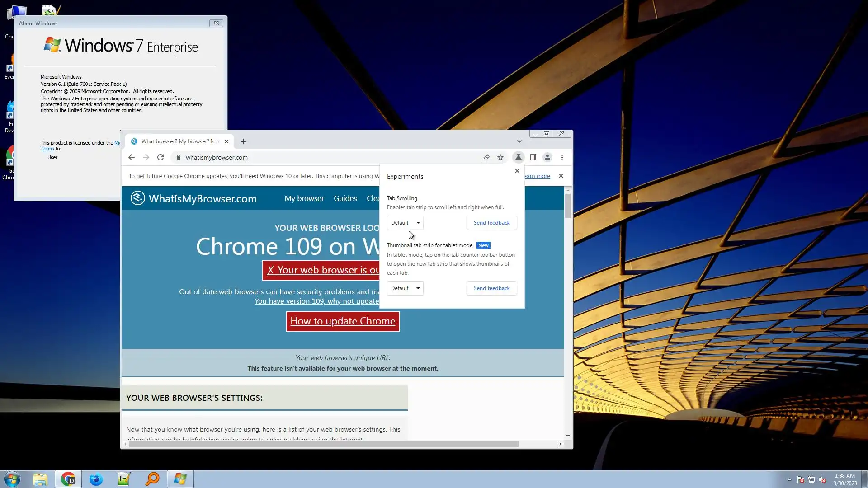Open Firefox from the taskbar
Viewport: 868px width, 488px height.
coord(96,479)
